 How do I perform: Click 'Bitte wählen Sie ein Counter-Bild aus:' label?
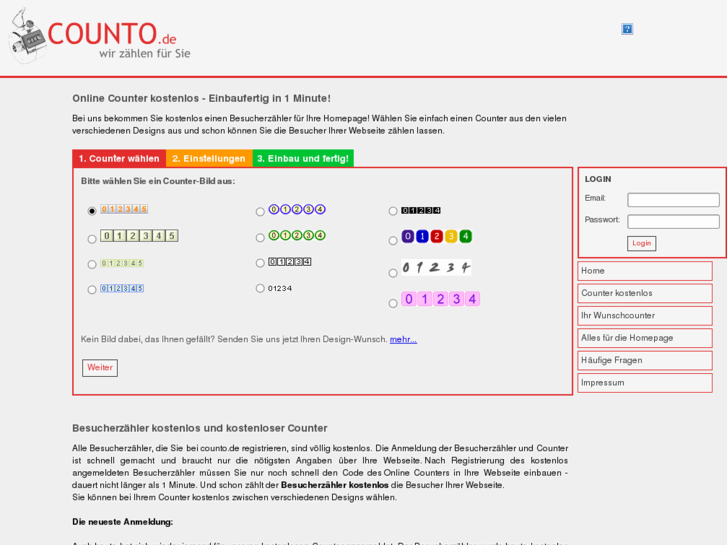(x=158, y=181)
